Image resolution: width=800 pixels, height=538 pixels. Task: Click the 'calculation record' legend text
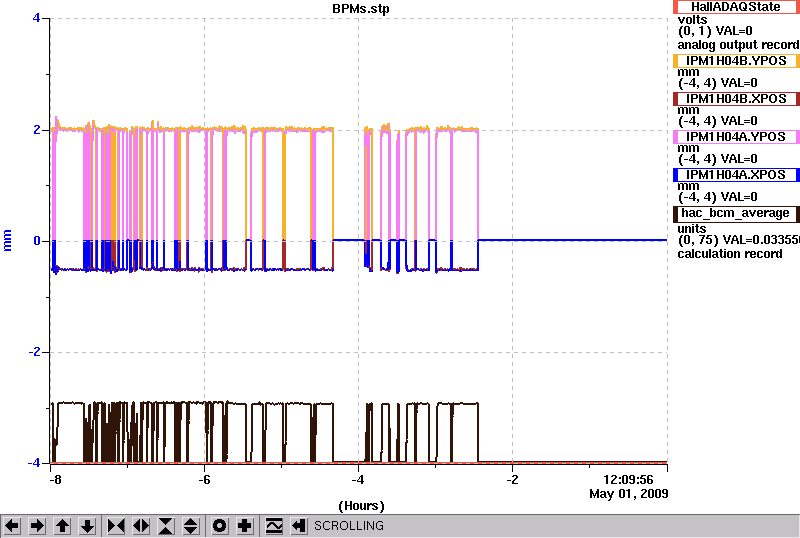[x=730, y=254]
